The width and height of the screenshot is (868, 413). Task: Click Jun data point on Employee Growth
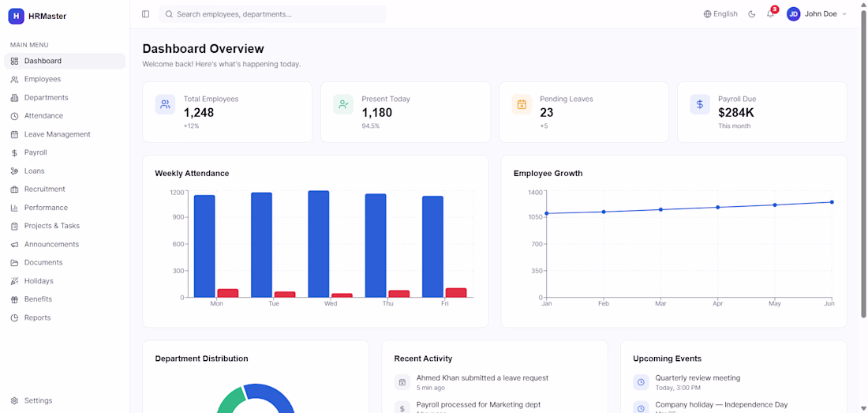coord(832,202)
